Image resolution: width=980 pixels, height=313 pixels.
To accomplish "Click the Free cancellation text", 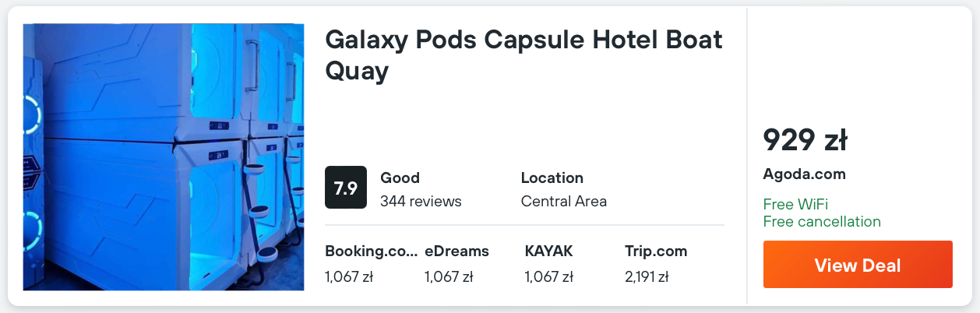I will pyautogui.click(x=822, y=221).
